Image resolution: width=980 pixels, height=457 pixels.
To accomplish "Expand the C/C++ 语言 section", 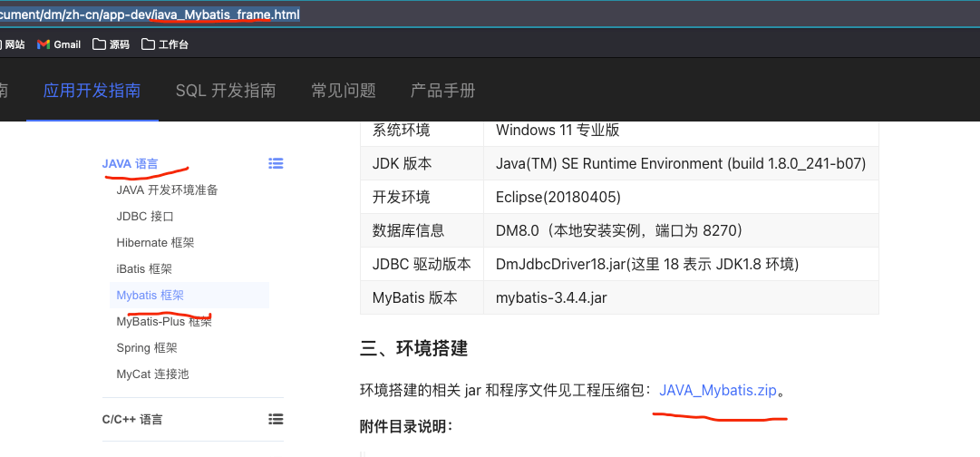I will point(132,420).
